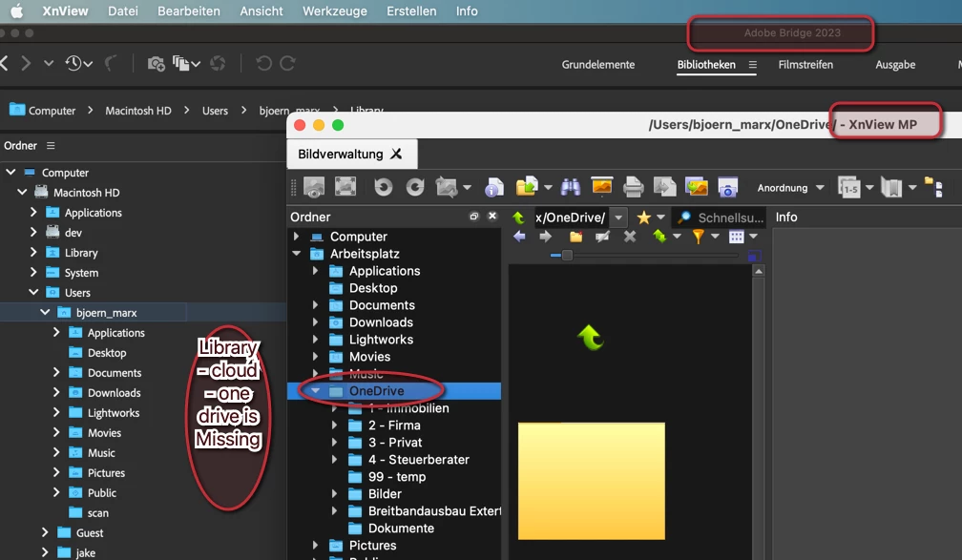This screenshot has height=560, width=962.
Task: Click the XnView fullscreen toolbar icon
Action: [x=345, y=186]
